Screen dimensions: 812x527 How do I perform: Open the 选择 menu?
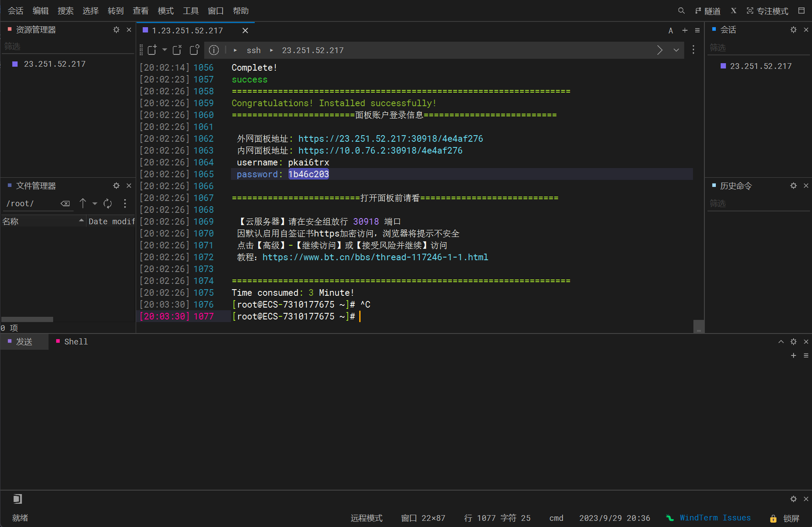(x=90, y=11)
